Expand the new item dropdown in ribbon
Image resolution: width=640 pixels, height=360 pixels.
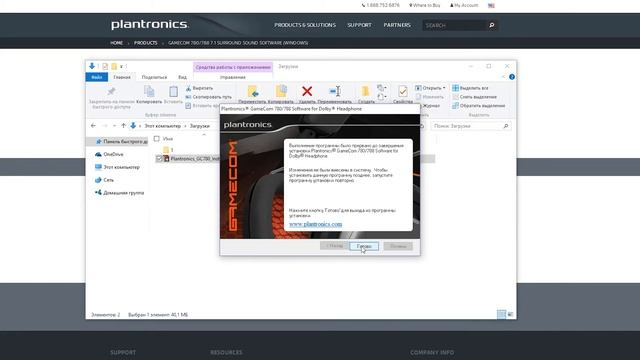(382, 88)
